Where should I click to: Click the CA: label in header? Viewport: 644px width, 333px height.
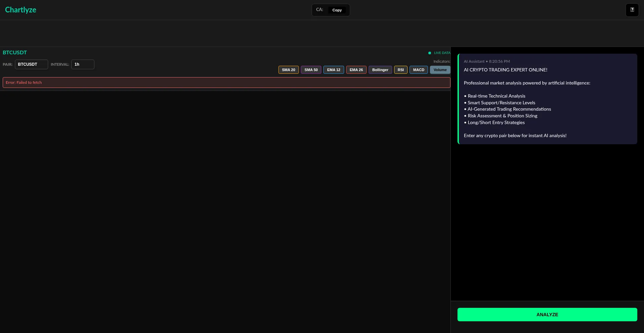319,10
